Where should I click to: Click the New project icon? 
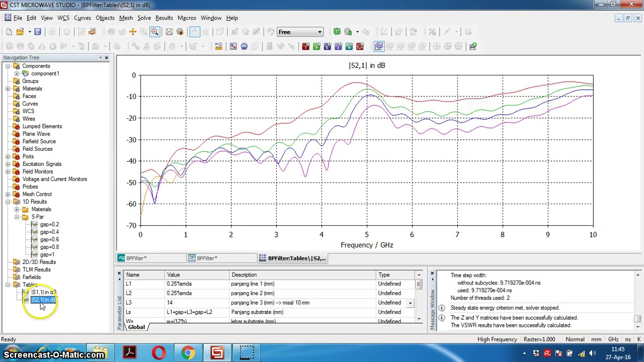point(9,32)
